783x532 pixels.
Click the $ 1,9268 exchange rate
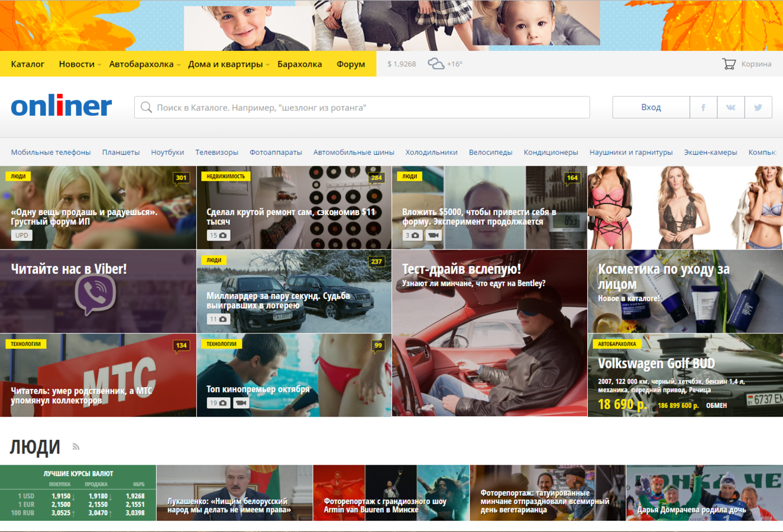point(402,64)
